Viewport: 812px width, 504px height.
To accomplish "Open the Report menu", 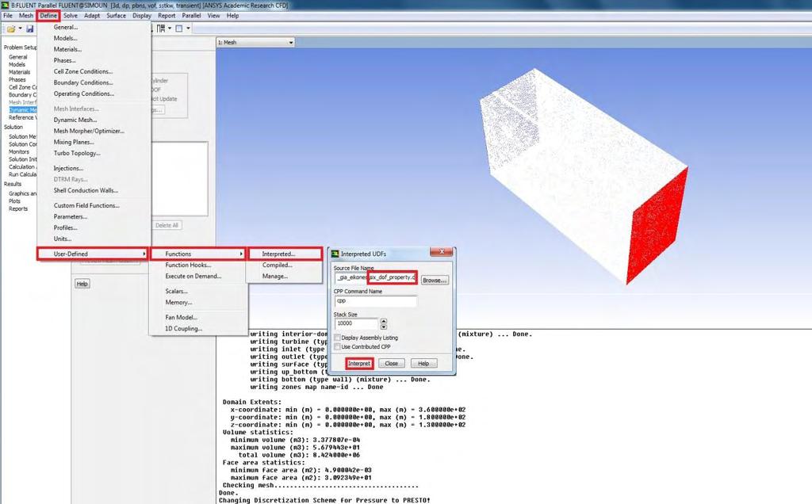I will [x=167, y=16].
